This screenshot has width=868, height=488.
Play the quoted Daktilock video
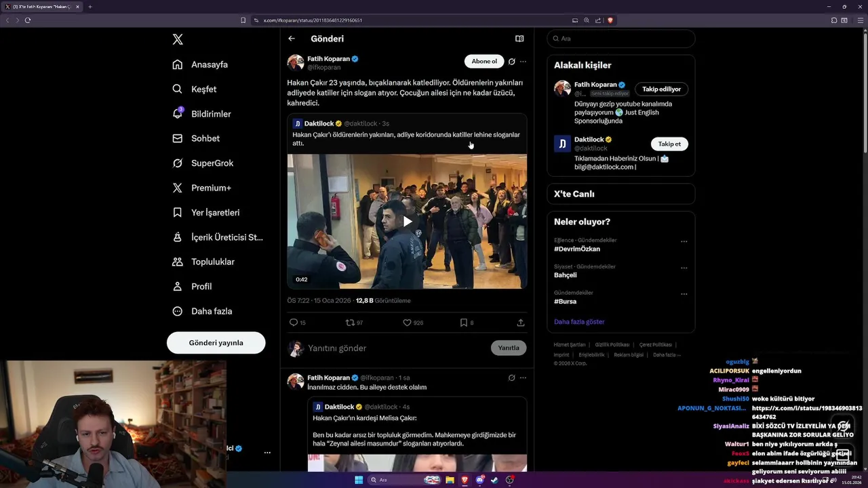pyautogui.click(x=408, y=221)
